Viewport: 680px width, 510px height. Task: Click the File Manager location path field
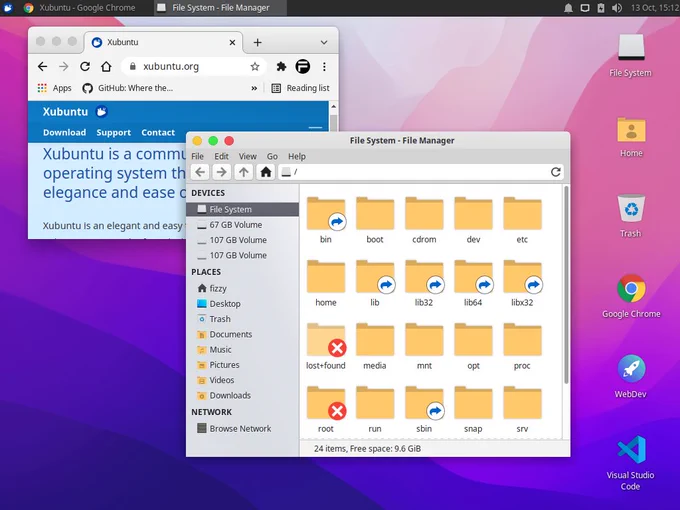click(413, 172)
